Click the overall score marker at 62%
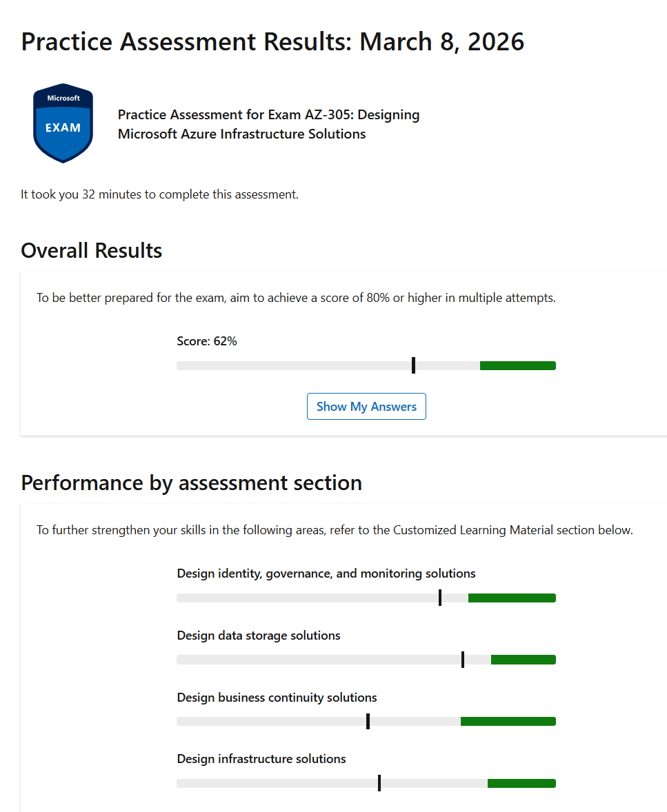 point(414,365)
